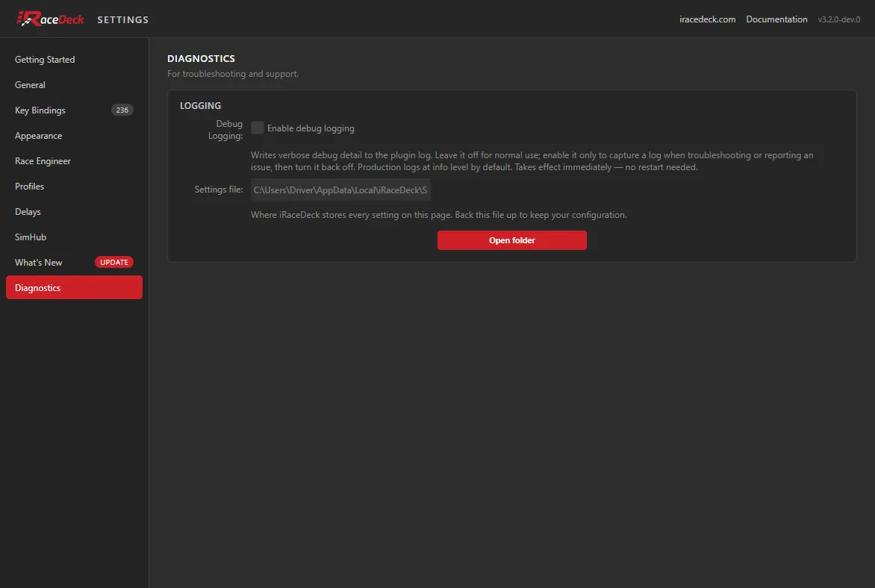Click the 'Enable debug logging' label

point(311,128)
